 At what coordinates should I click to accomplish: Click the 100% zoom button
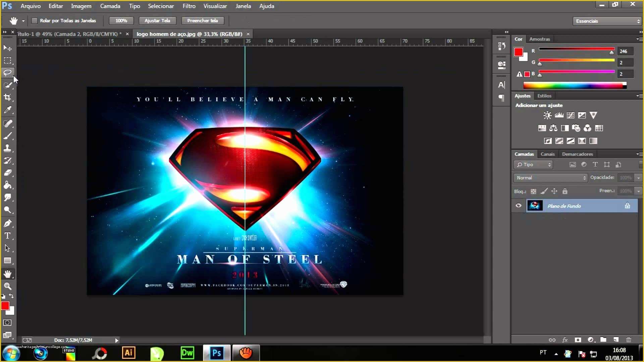click(121, 21)
